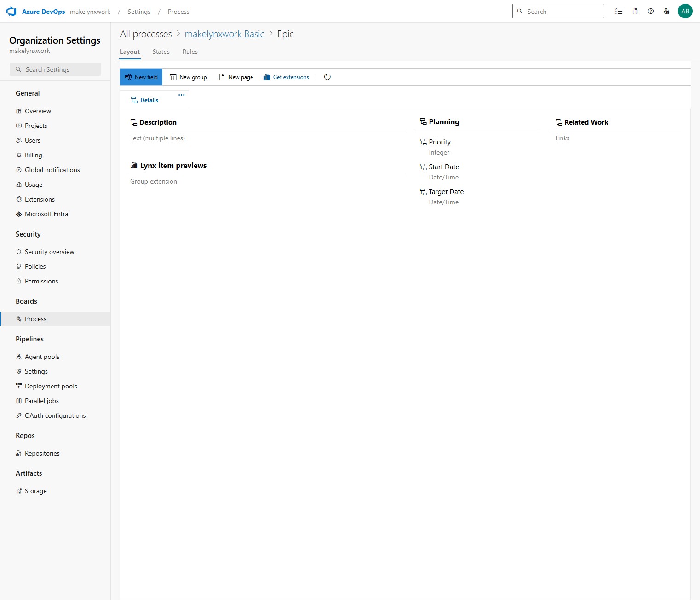The width and height of the screenshot is (700, 600).
Task: Click the makelynxwork organization breadcrumb in header
Action: click(90, 12)
